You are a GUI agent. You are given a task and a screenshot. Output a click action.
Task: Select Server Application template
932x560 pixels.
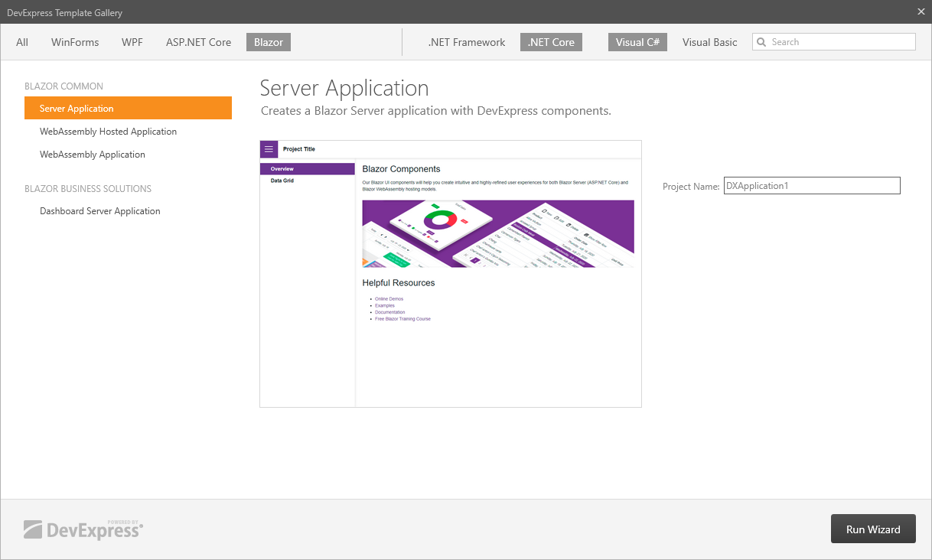pos(128,109)
